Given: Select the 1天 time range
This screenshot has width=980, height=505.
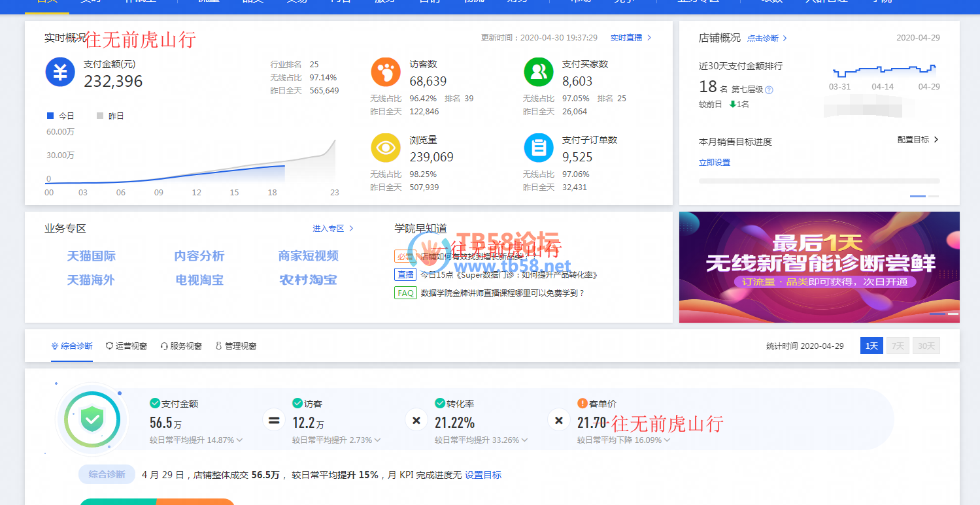Looking at the screenshot, I should (871, 346).
